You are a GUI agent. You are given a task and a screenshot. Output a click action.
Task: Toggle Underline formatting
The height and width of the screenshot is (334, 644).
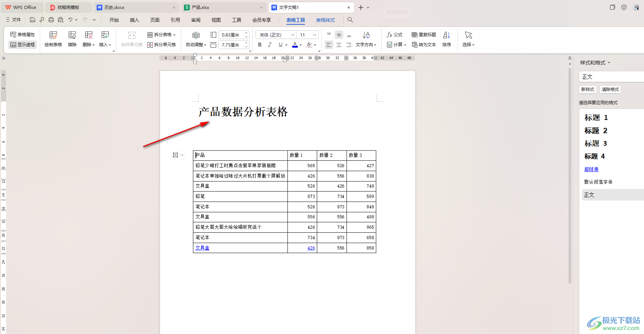281,45
